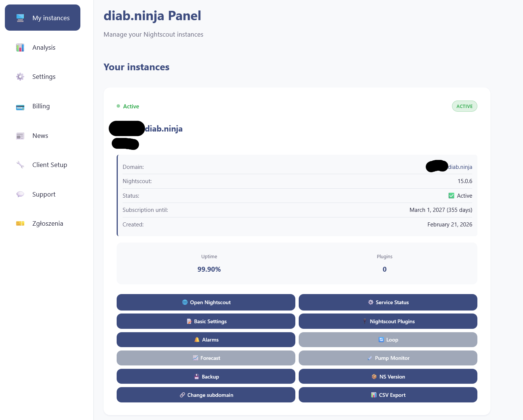Viewport: 523px width, 420px height.
Task: Click the "Active" text next to green checkmark
Action: click(x=465, y=196)
